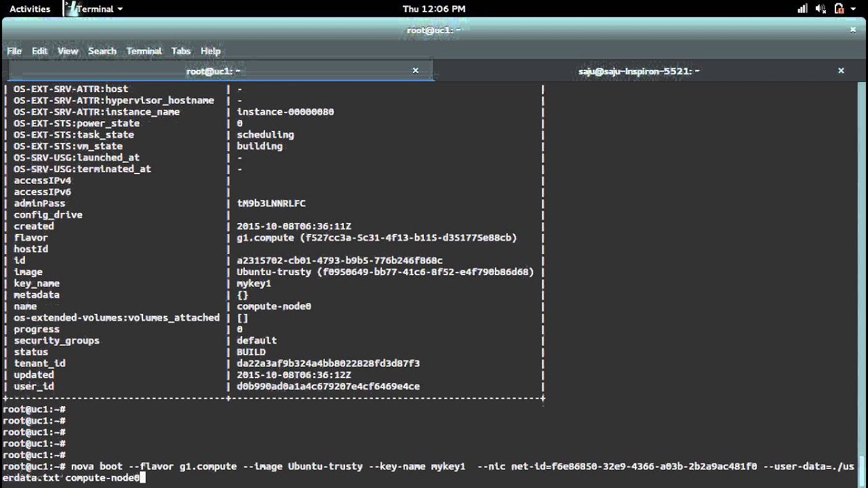Open the Terminal menu in menu bar
Image resolution: width=868 pixels, height=488 pixels.
(x=144, y=51)
